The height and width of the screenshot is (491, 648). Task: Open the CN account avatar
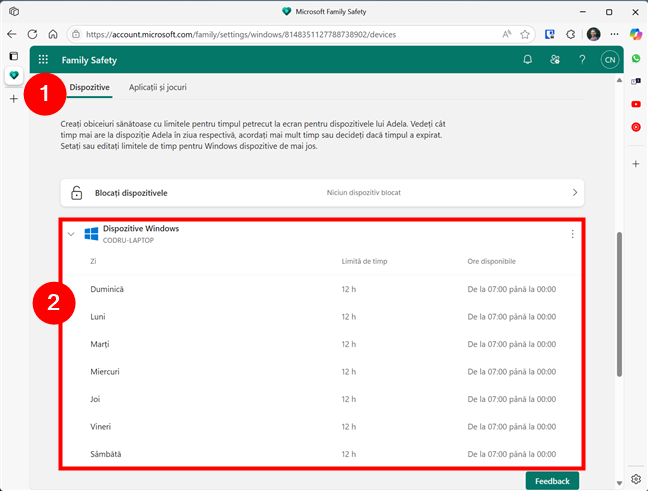[x=610, y=60]
